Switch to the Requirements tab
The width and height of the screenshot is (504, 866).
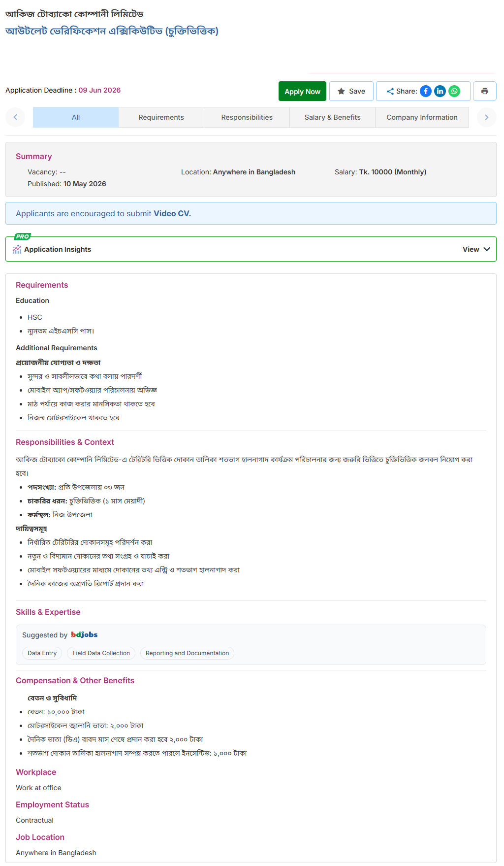click(x=161, y=117)
